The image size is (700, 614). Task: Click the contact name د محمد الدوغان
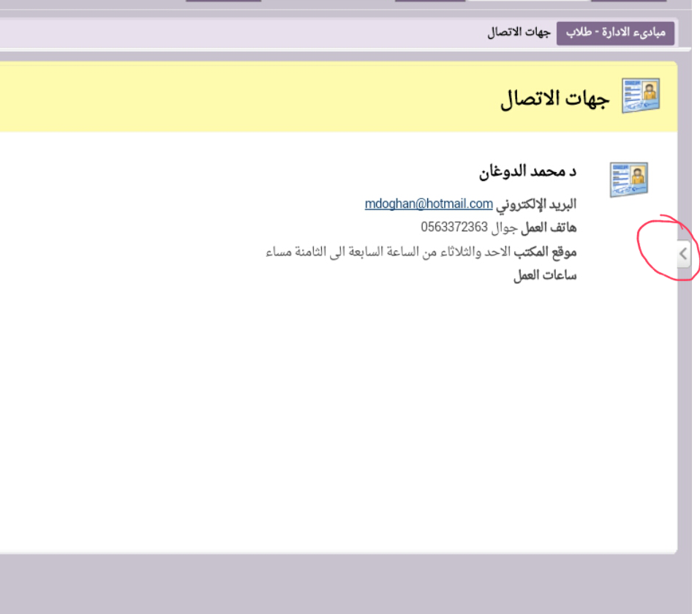(527, 171)
